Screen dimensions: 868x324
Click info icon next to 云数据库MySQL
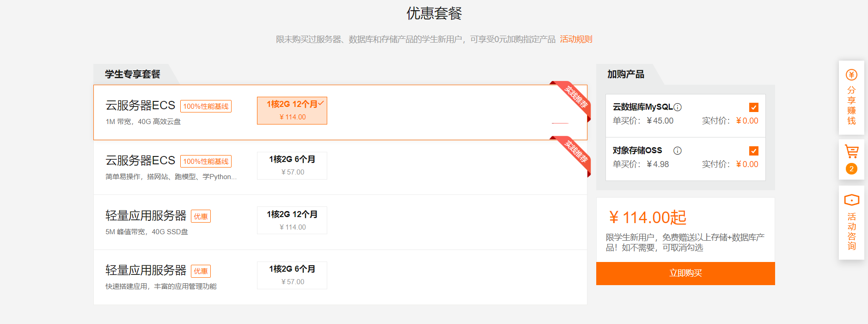click(x=678, y=107)
